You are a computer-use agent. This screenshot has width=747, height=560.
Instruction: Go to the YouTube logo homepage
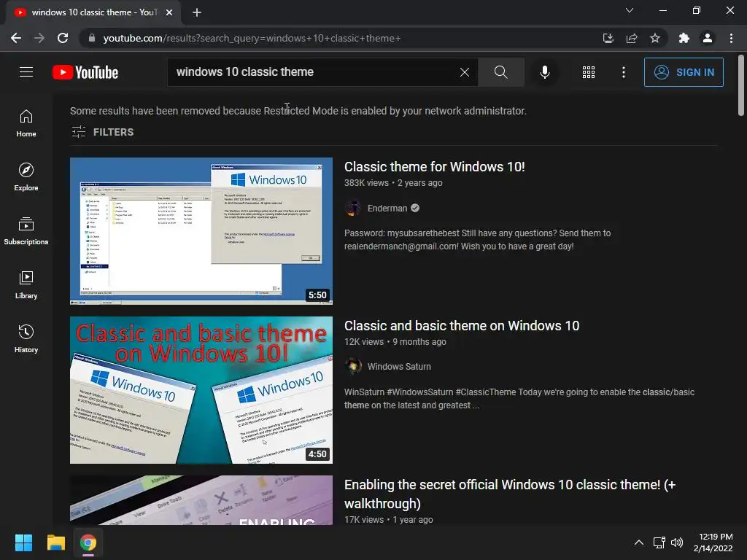click(x=85, y=72)
